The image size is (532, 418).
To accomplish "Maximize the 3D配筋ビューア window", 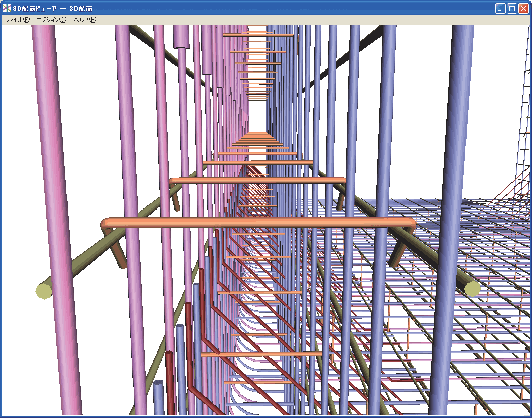I will point(512,9).
